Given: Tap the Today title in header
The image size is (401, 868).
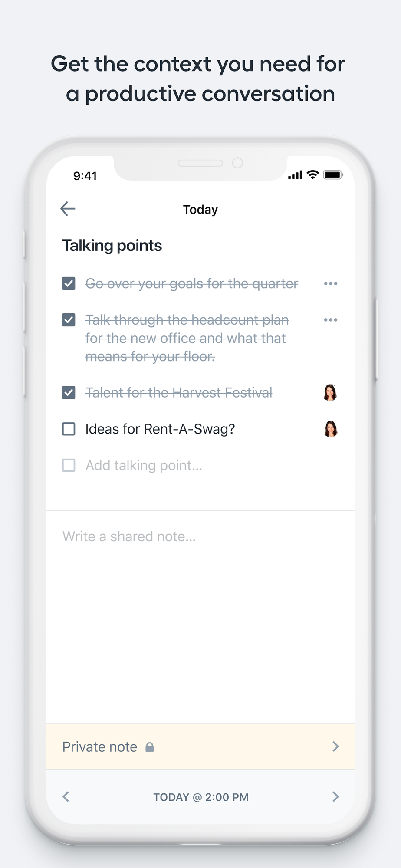Looking at the screenshot, I should pos(200,210).
